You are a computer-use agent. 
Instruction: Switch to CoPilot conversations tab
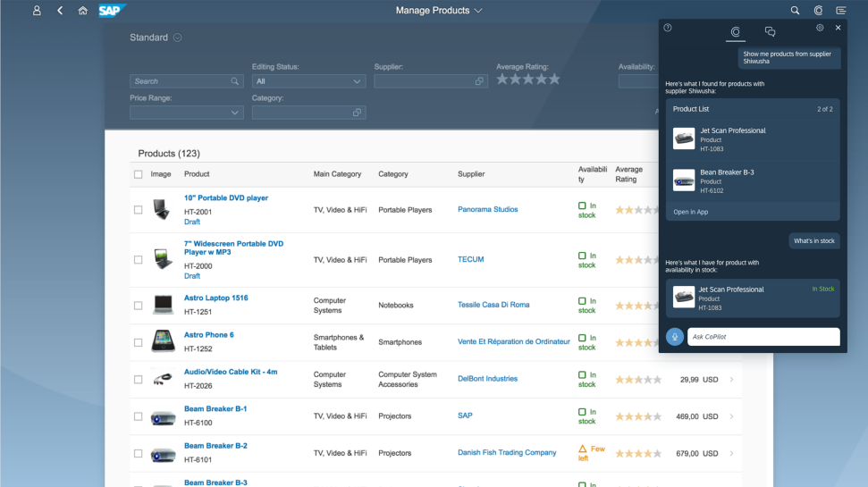click(x=770, y=31)
